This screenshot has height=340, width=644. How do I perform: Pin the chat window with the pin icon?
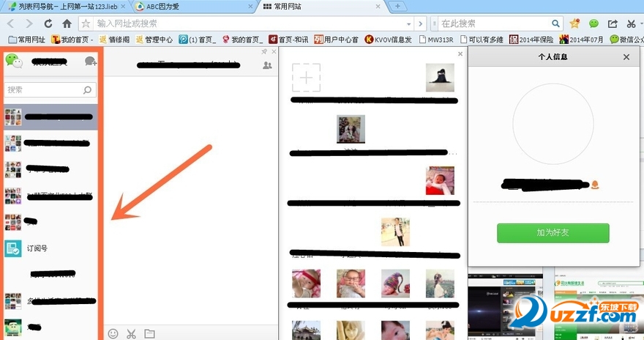coord(264,52)
